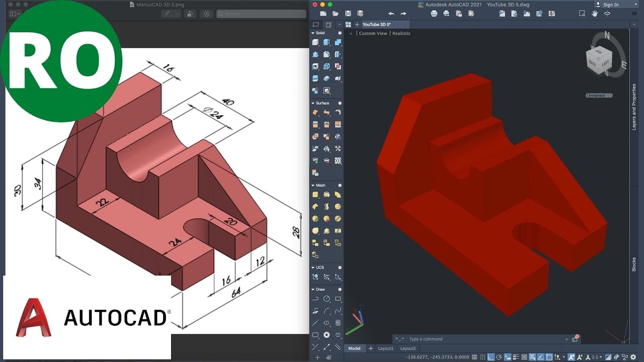The width and height of the screenshot is (644, 362).
Task: Open annotation scale 1:1 dropdown
Action: click(597, 357)
